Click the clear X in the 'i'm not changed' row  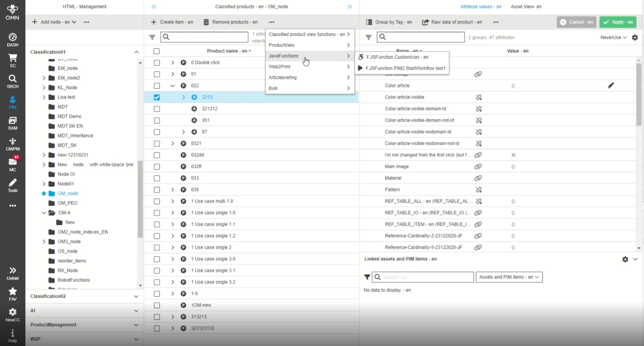point(513,155)
